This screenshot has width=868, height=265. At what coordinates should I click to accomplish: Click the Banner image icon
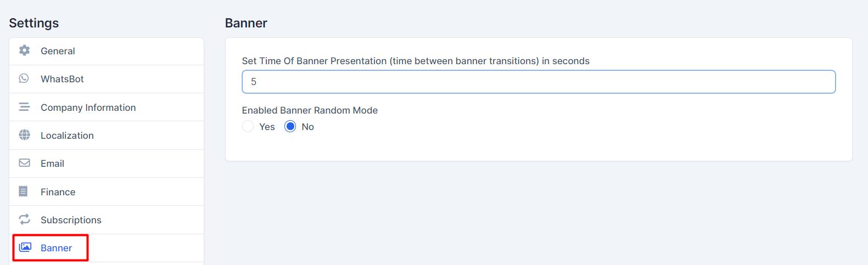coord(25,247)
